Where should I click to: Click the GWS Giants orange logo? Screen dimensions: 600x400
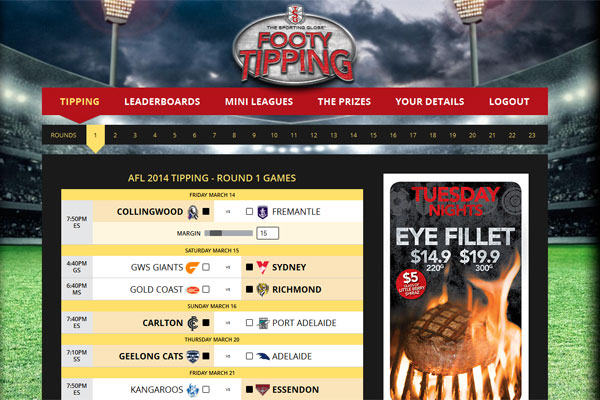point(192,267)
